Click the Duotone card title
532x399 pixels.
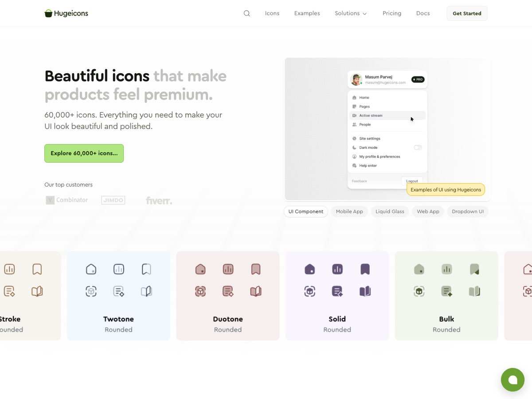click(x=228, y=319)
